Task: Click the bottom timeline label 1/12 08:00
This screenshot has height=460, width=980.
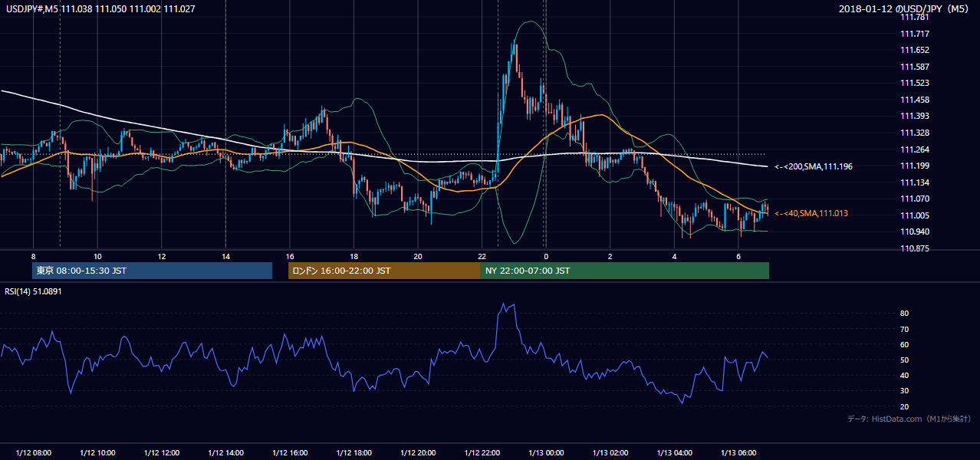Action: [33, 452]
